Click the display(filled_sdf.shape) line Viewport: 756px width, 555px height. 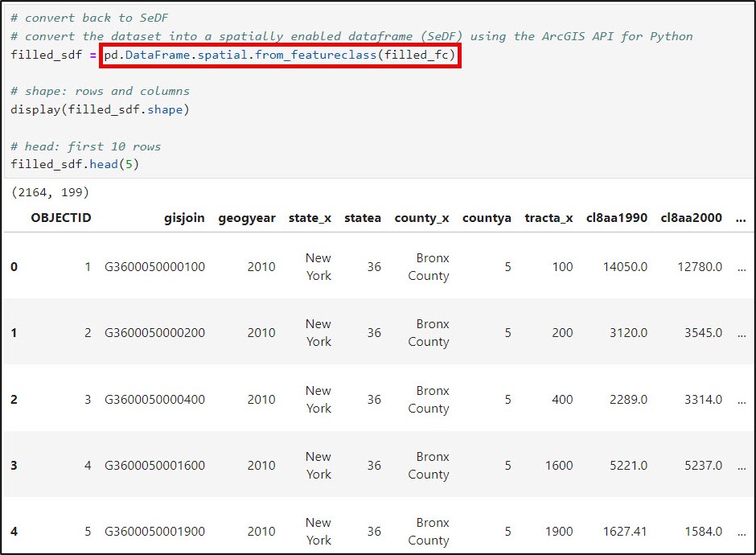tap(100, 110)
